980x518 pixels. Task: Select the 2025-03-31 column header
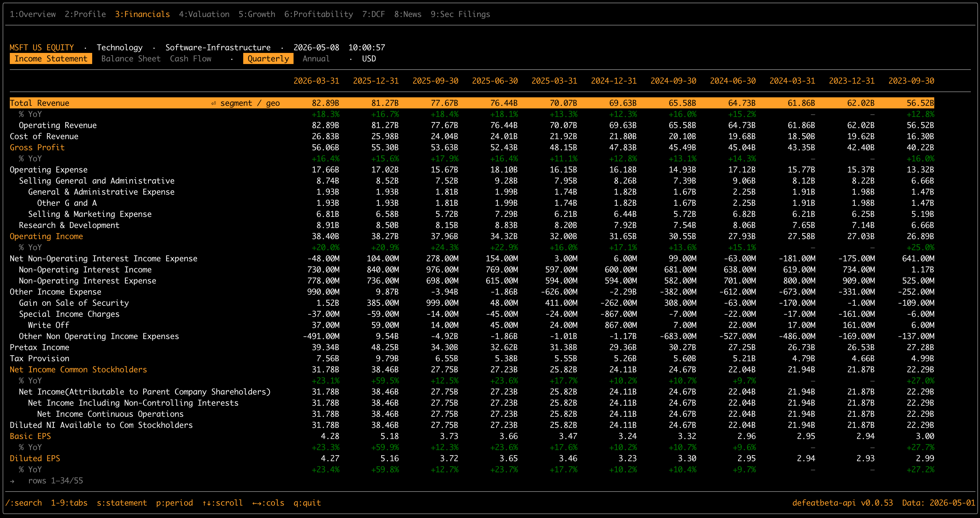coord(554,81)
